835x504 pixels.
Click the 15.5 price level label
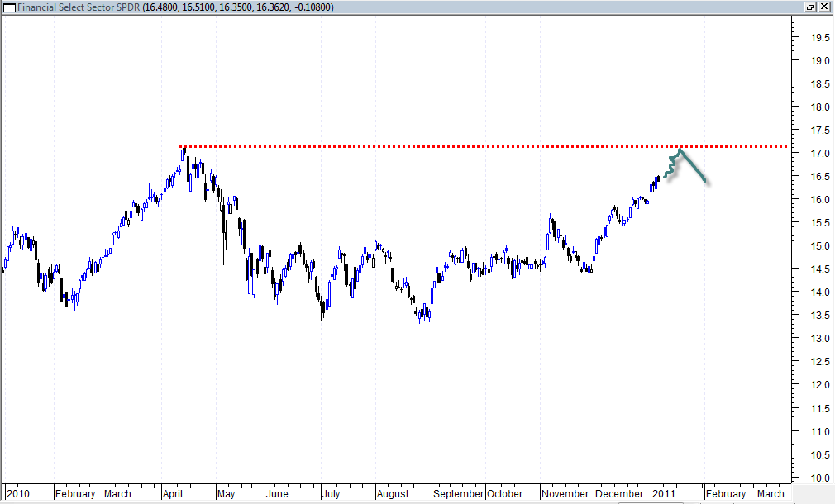click(820, 223)
